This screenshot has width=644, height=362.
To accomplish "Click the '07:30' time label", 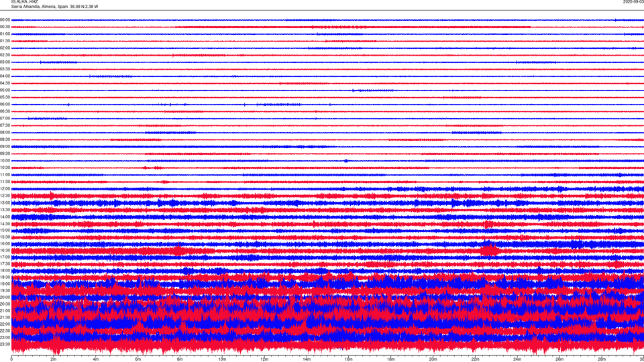I will click(5, 125).
